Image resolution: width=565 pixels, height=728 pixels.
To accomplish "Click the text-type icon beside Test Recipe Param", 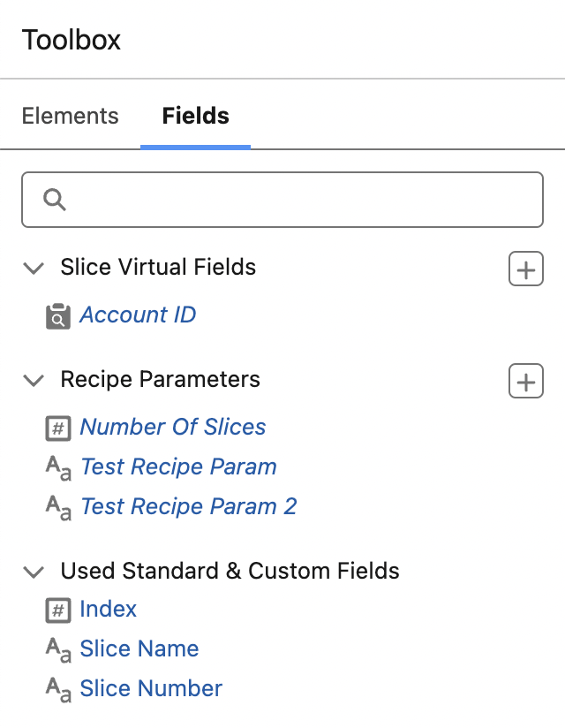I will (58, 467).
